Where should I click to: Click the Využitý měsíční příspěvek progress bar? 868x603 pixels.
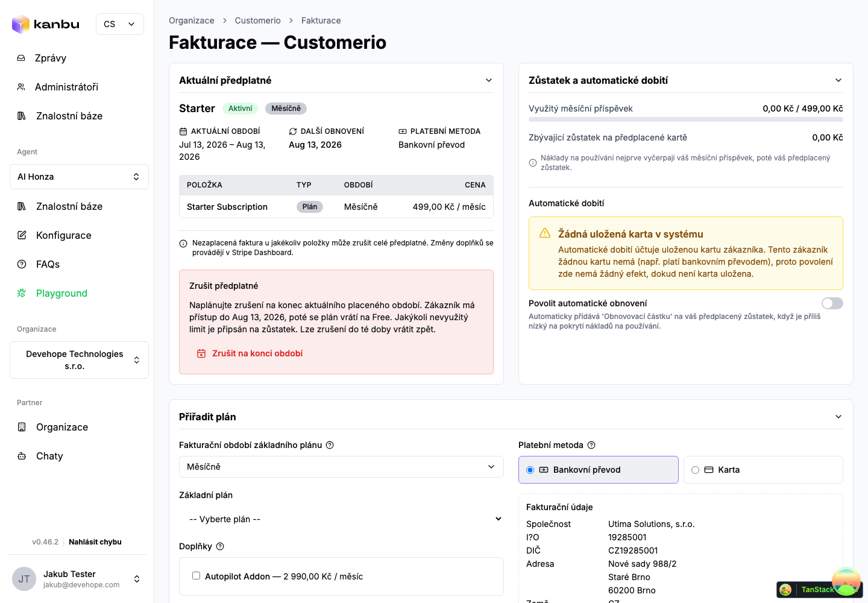pyautogui.click(x=686, y=119)
